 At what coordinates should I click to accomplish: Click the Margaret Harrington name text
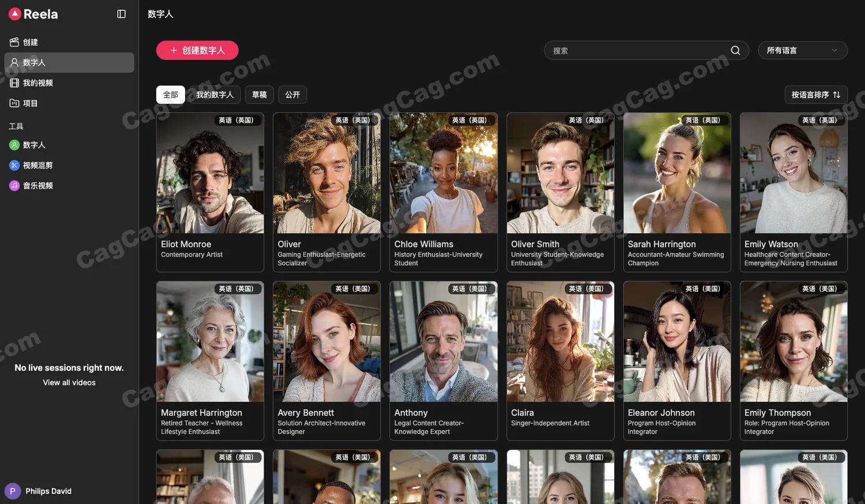point(202,413)
